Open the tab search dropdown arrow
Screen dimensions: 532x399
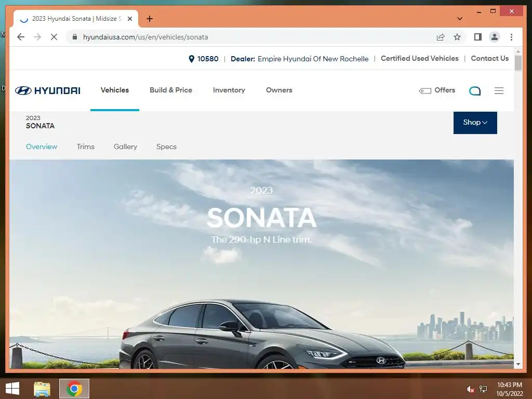point(460,19)
